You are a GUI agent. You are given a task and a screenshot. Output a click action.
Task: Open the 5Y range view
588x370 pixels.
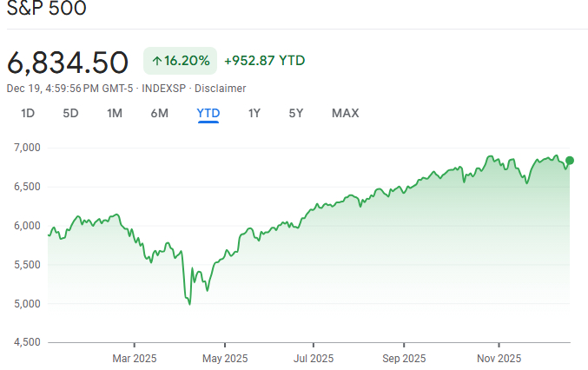(x=297, y=113)
